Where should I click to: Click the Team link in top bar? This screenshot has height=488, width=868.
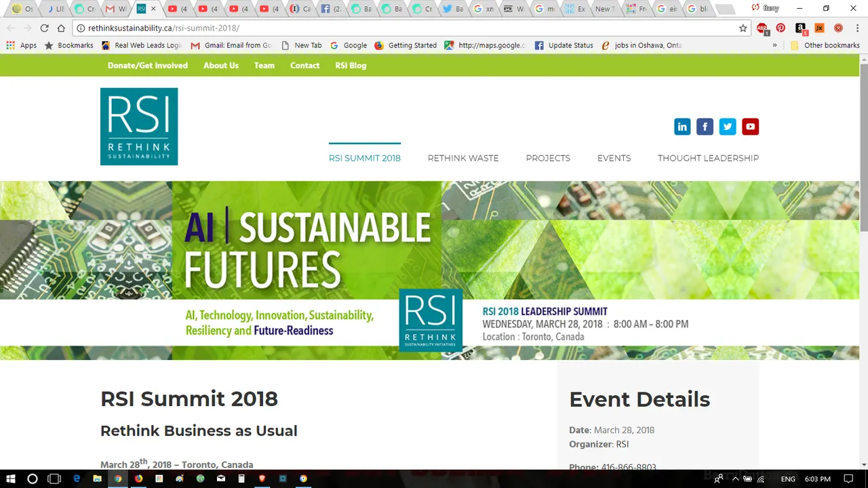point(264,65)
